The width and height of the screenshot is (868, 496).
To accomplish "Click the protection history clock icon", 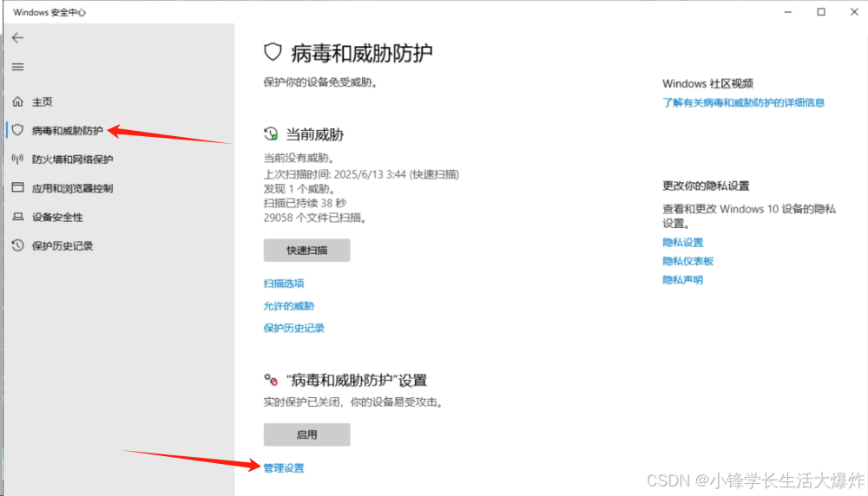I will point(17,245).
